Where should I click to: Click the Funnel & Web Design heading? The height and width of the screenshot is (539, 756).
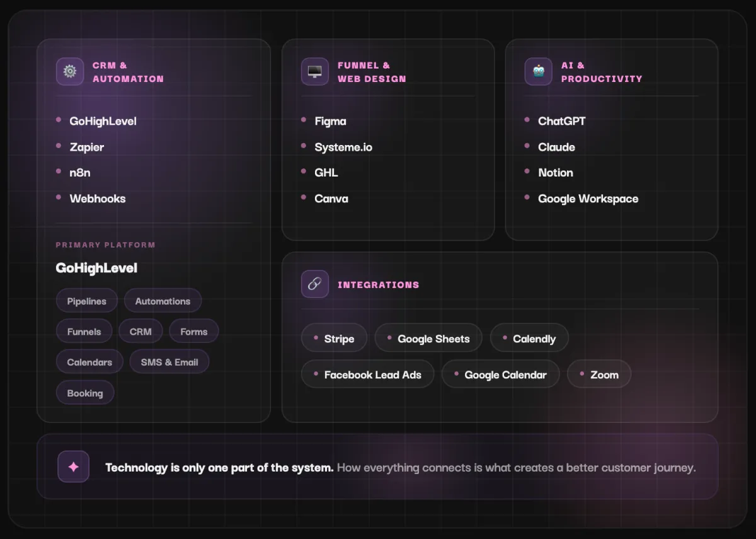(x=372, y=72)
